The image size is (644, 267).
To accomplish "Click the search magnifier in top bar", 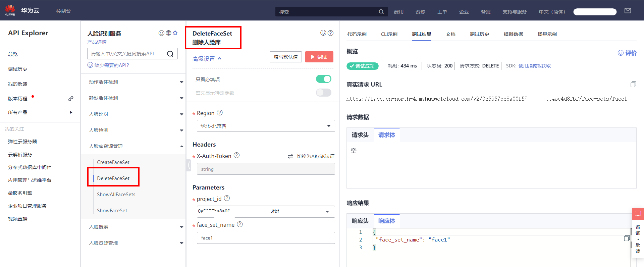I will (381, 12).
